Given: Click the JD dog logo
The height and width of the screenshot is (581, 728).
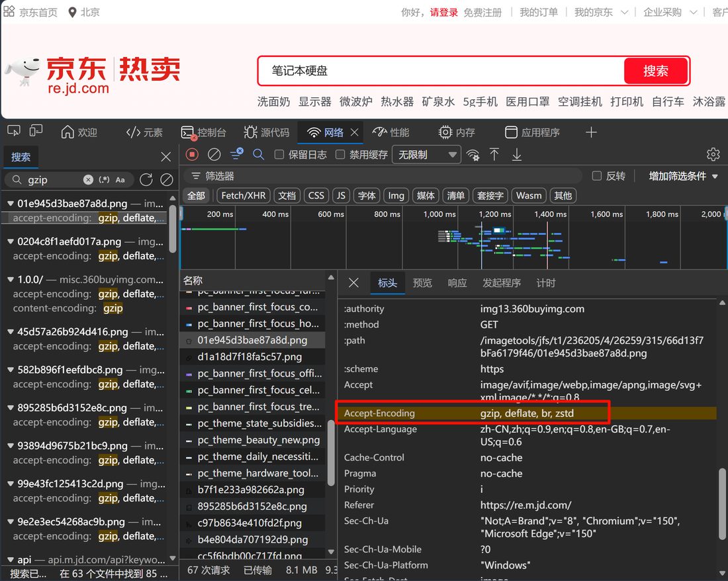Looking at the screenshot, I should 23,71.
